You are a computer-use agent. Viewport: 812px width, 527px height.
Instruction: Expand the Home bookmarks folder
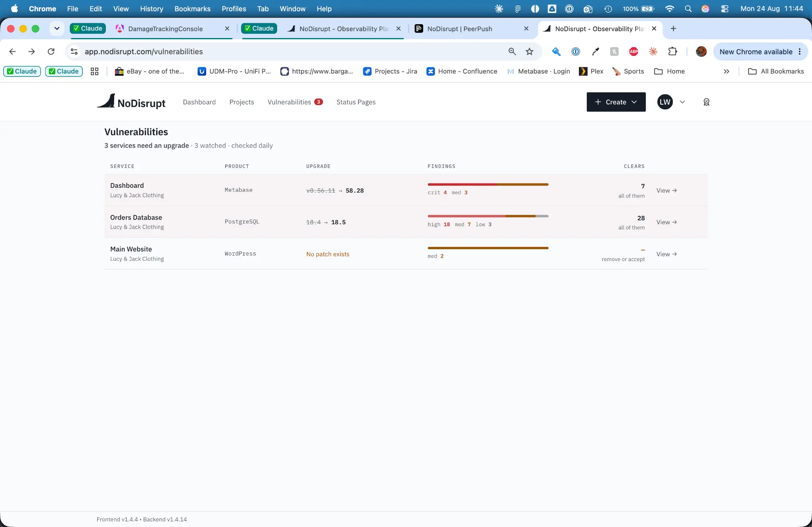[x=670, y=71]
